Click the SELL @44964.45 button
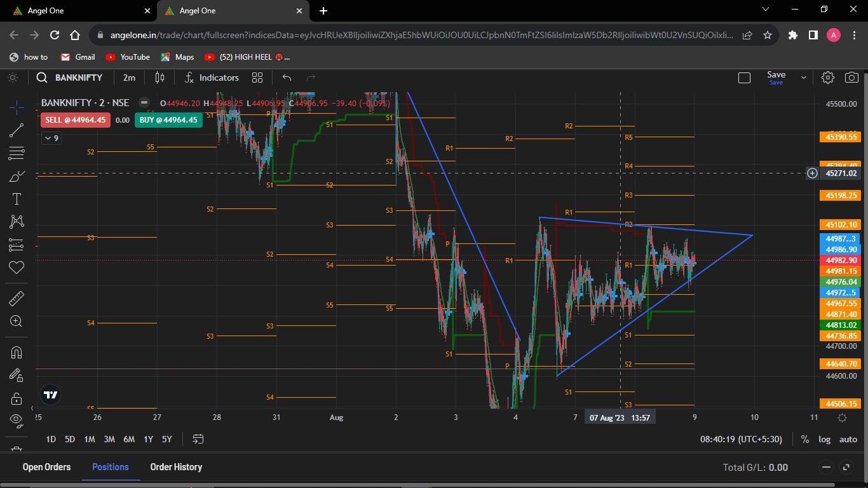The width and height of the screenshot is (868, 488). click(75, 120)
